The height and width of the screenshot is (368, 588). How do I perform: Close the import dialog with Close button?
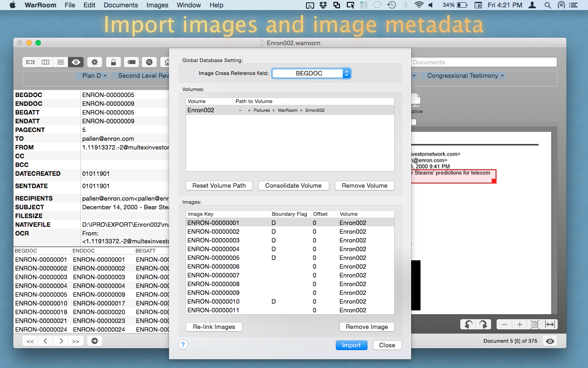pos(387,345)
